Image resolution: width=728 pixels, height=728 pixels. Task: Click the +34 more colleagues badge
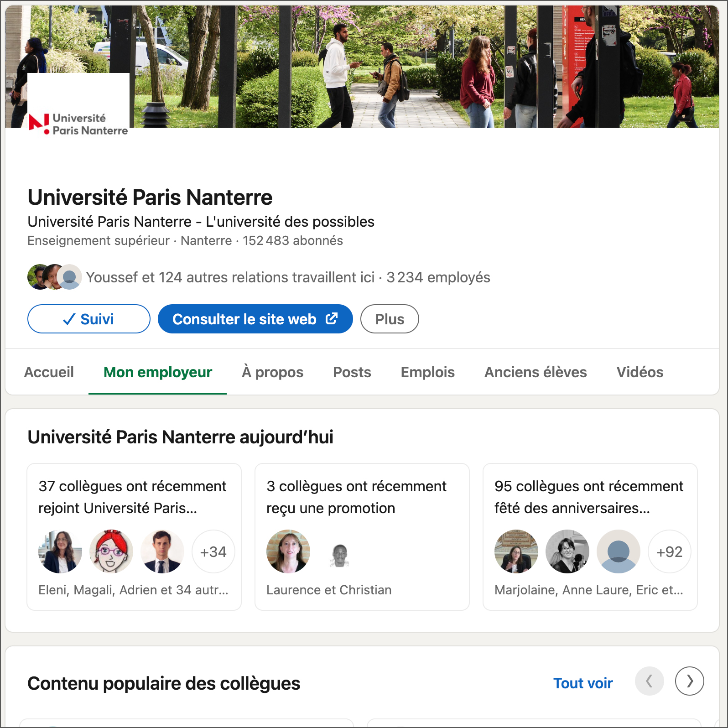213,551
